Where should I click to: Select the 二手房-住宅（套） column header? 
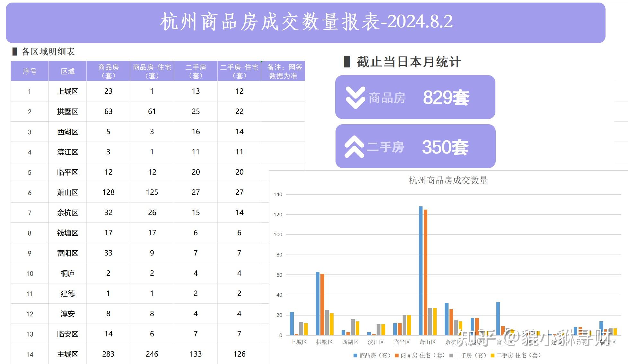pyautogui.click(x=239, y=71)
